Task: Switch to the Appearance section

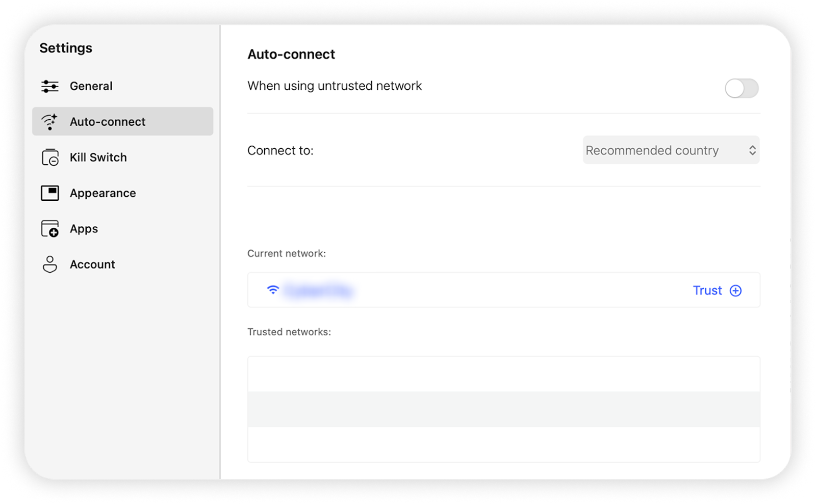Action: (103, 193)
